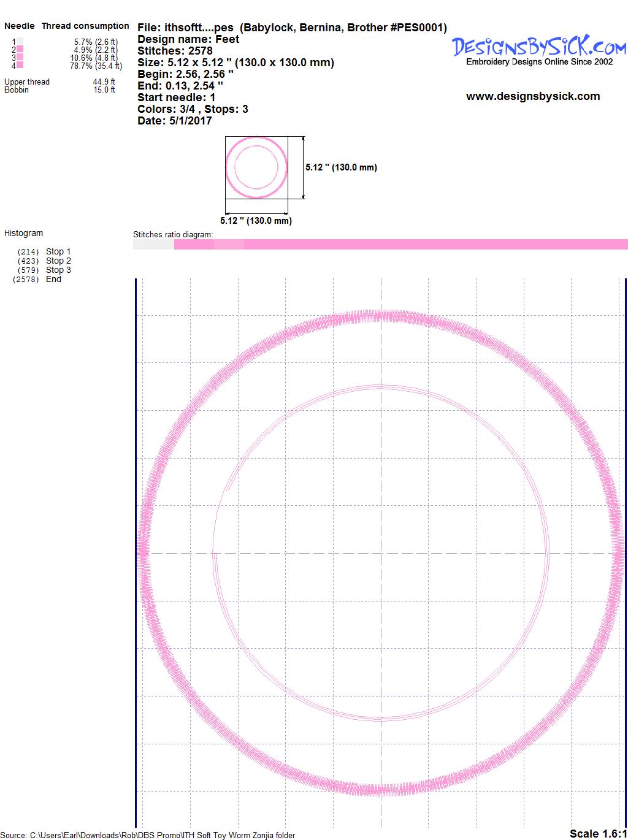Select the Upper thread consumption row
628x840 pixels.
59,82
